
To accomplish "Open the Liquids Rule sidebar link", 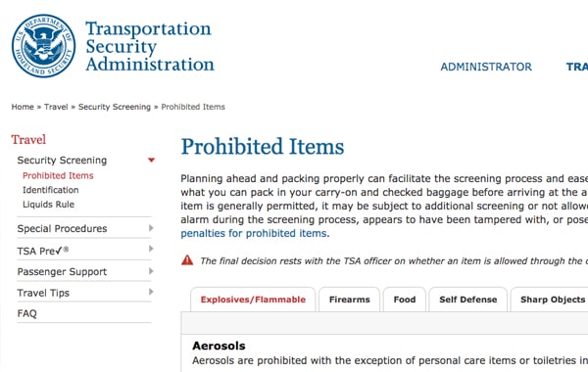I will (48, 205).
